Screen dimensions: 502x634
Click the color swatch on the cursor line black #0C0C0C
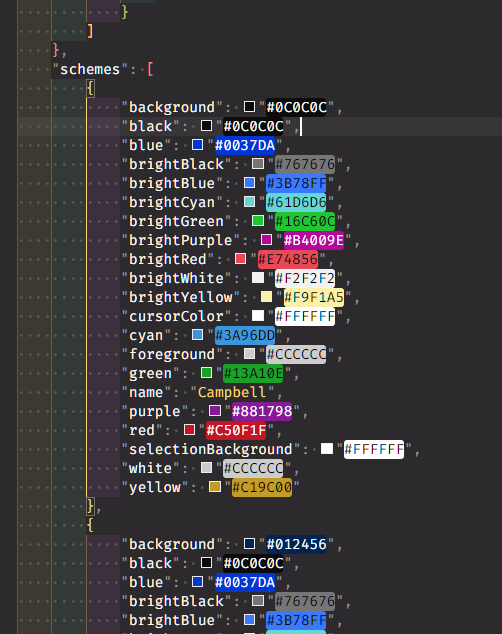click(207, 126)
